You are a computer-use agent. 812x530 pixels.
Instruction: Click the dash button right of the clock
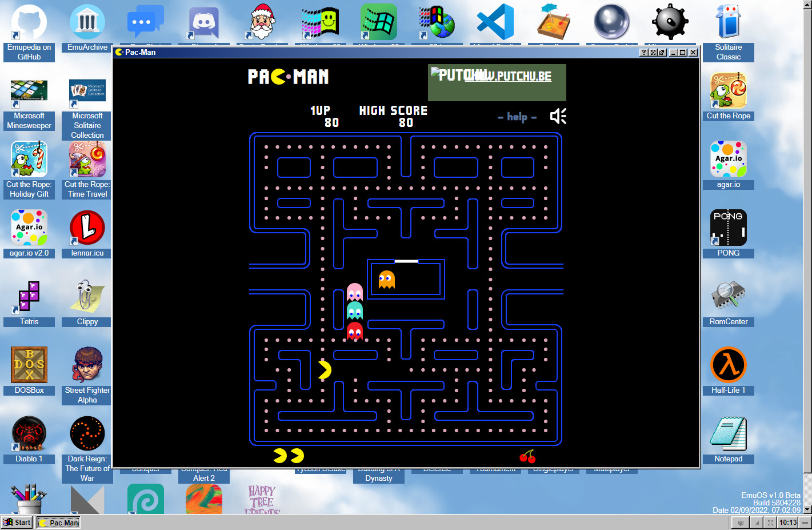point(805,523)
